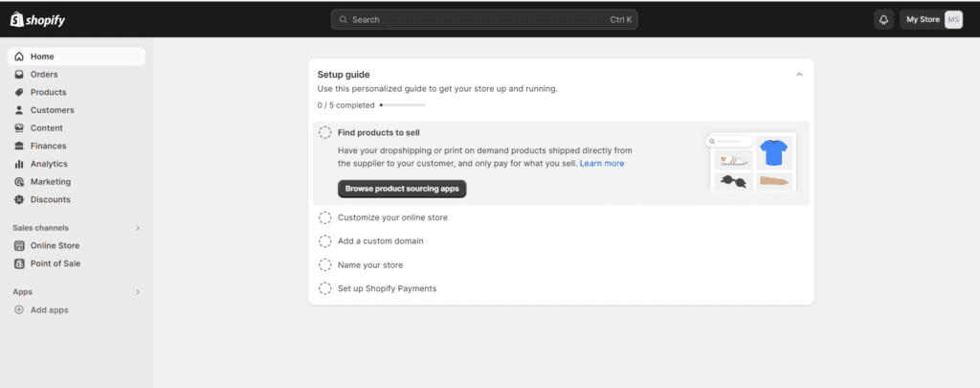Click the Marketing target icon
This screenshot has height=388, width=980.
point(19,182)
